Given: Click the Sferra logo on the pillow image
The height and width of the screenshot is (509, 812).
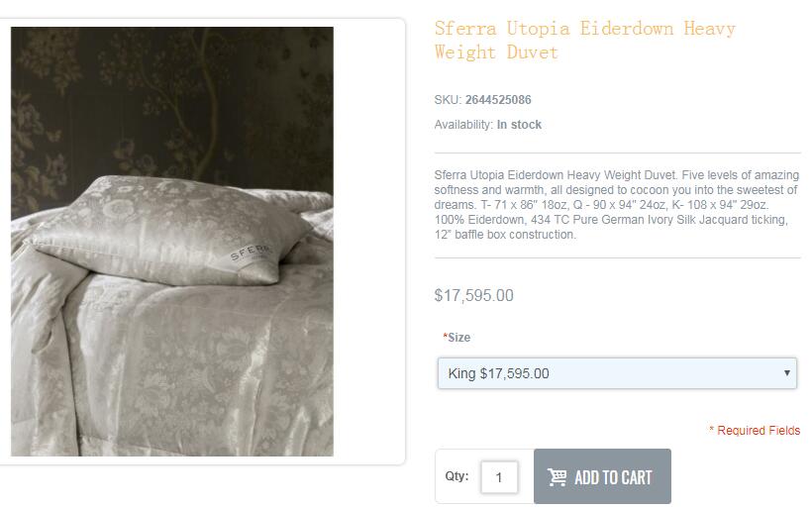Looking at the screenshot, I should 251,252.
